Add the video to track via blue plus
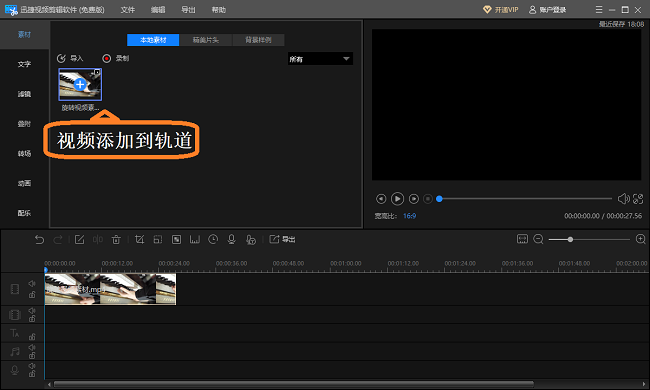The width and height of the screenshot is (650, 390). coord(80,85)
